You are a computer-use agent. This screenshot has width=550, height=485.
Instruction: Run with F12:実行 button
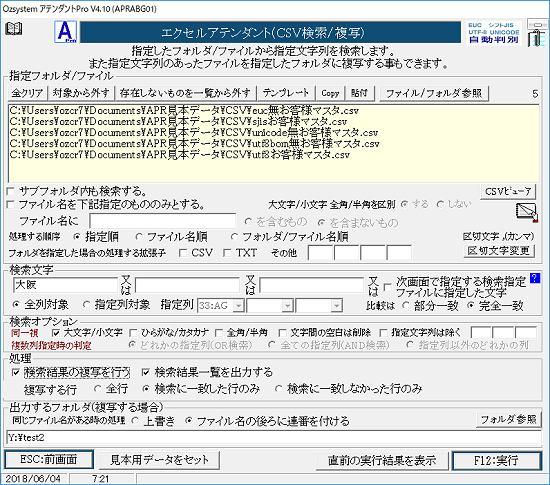pos(496,460)
